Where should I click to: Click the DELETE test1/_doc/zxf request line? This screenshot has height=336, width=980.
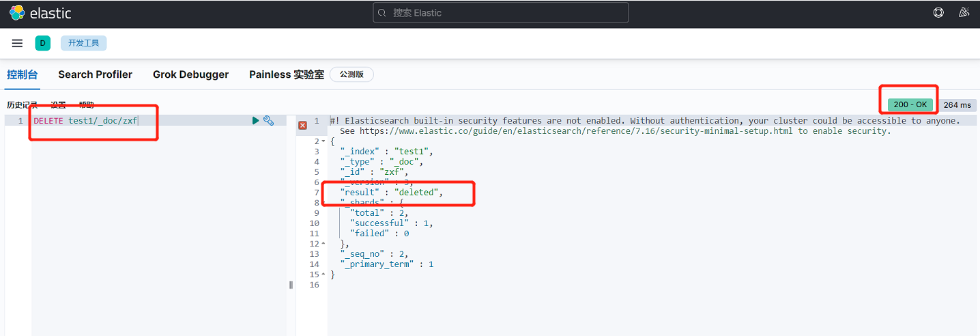tap(86, 120)
